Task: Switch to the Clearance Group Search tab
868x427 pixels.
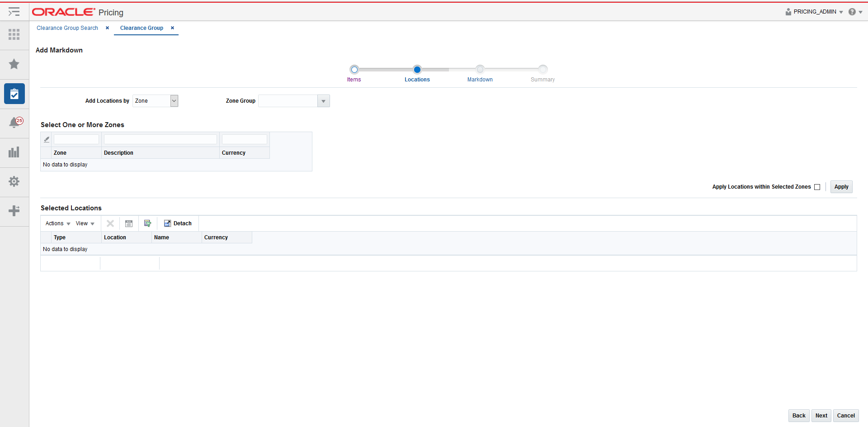Action: [x=67, y=28]
